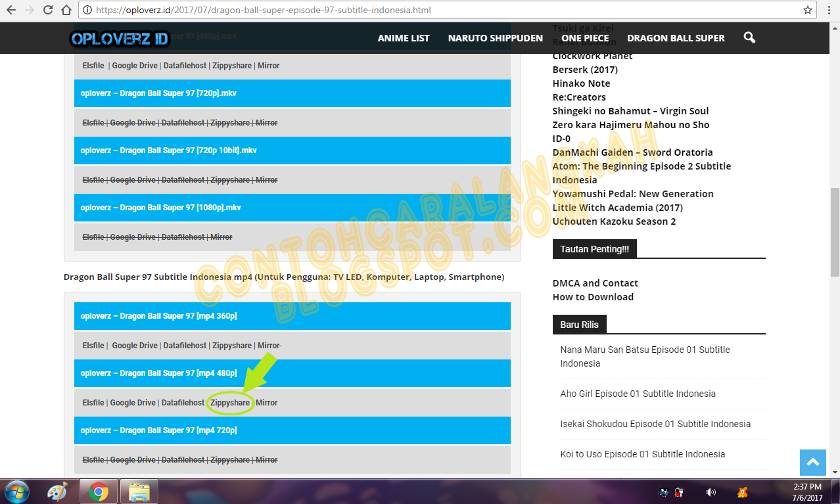Open Aho Girl Episode 01 Subtitle Indonesia
The image size is (840, 504).
pyautogui.click(x=638, y=394)
